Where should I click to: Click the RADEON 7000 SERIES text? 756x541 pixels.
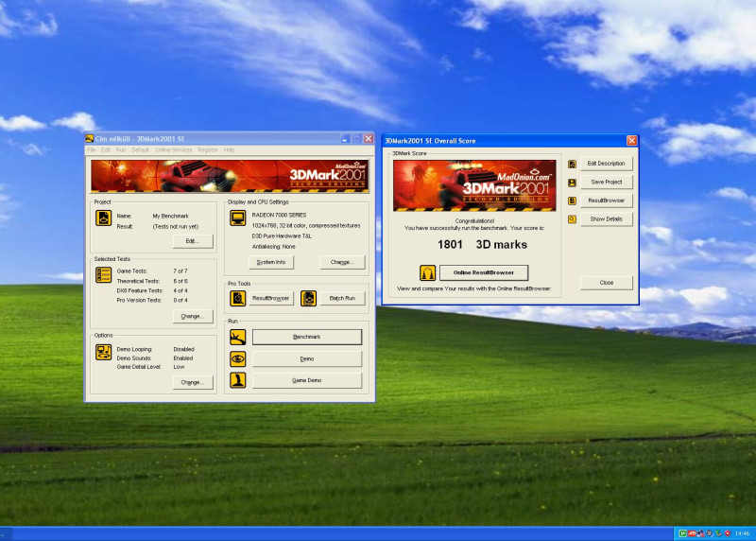point(279,216)
